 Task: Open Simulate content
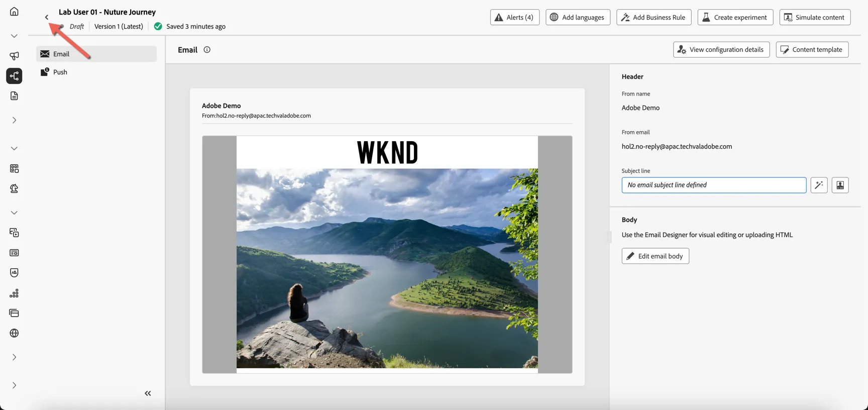tap(815, 17)
